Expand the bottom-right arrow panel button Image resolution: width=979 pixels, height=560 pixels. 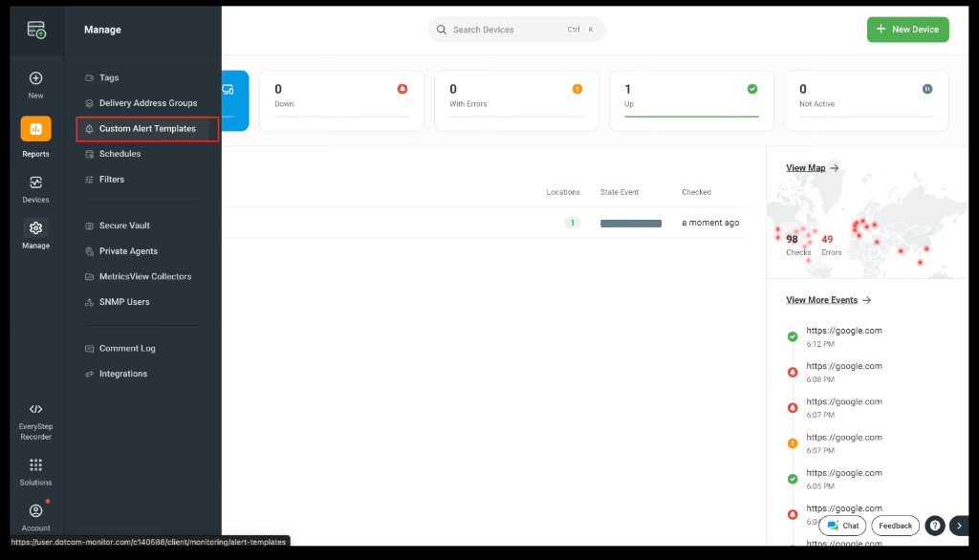pos(960,526)
